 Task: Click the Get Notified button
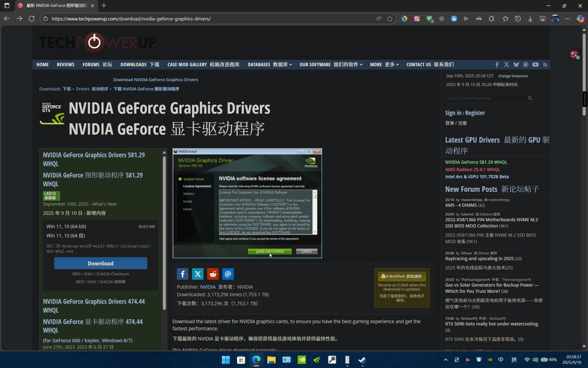click(402, 276)
